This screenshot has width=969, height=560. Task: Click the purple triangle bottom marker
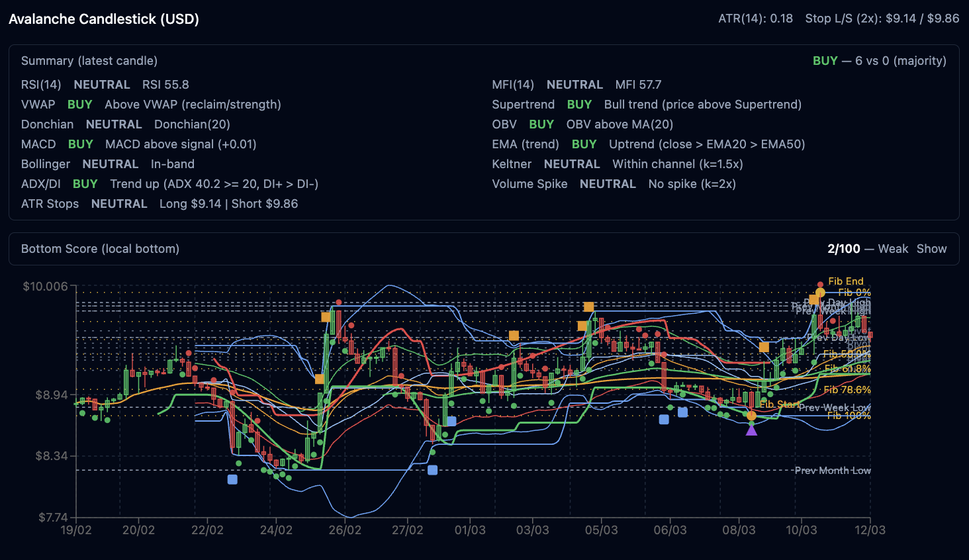tap(751, 430)
